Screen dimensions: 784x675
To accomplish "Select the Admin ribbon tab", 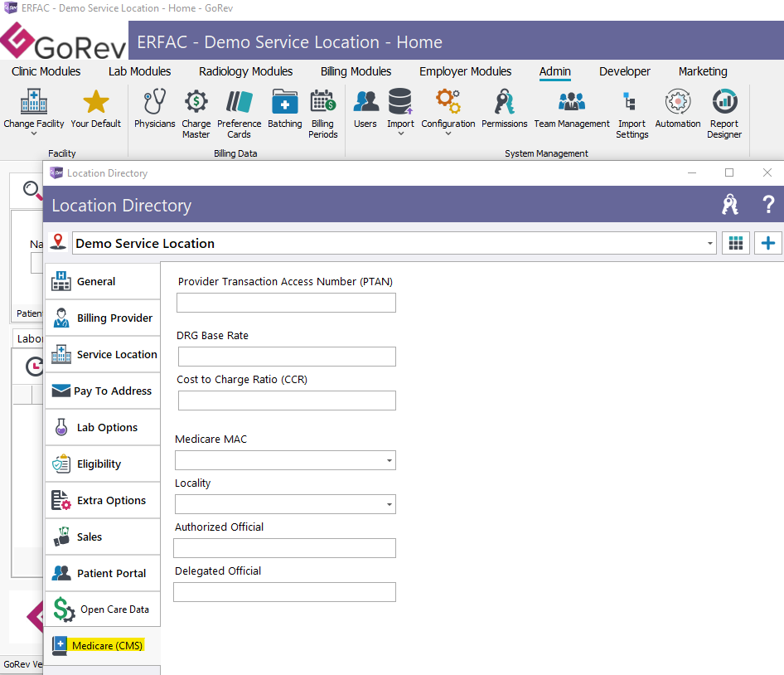I will tap(554, 71).
